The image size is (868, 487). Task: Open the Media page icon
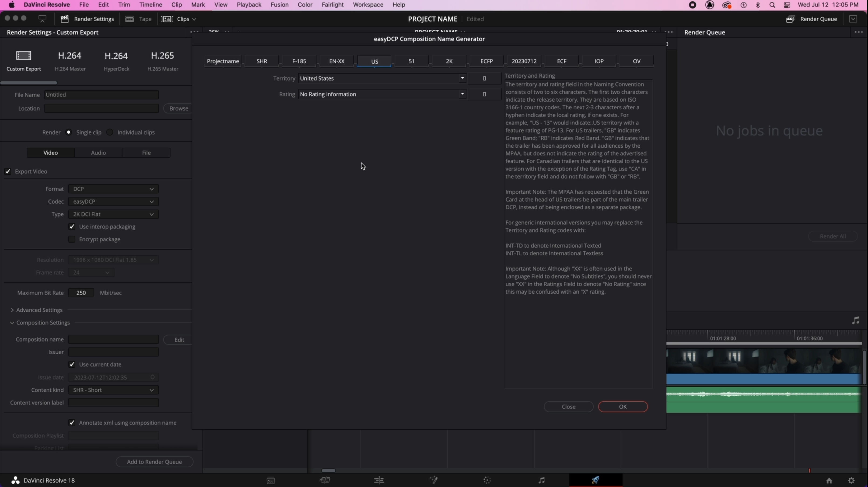[271, 481]
